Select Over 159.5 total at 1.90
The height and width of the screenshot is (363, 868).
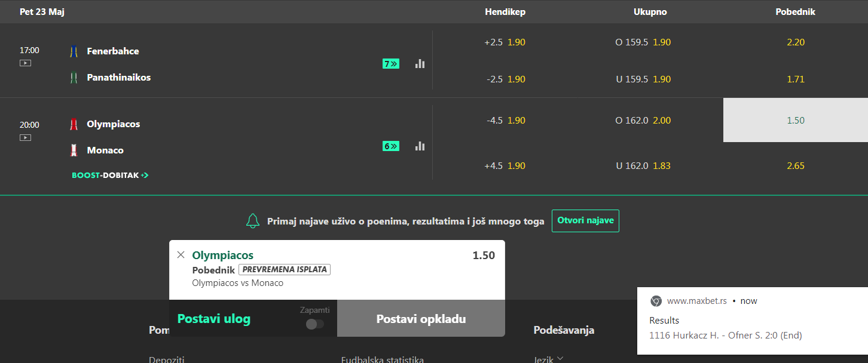643,42
